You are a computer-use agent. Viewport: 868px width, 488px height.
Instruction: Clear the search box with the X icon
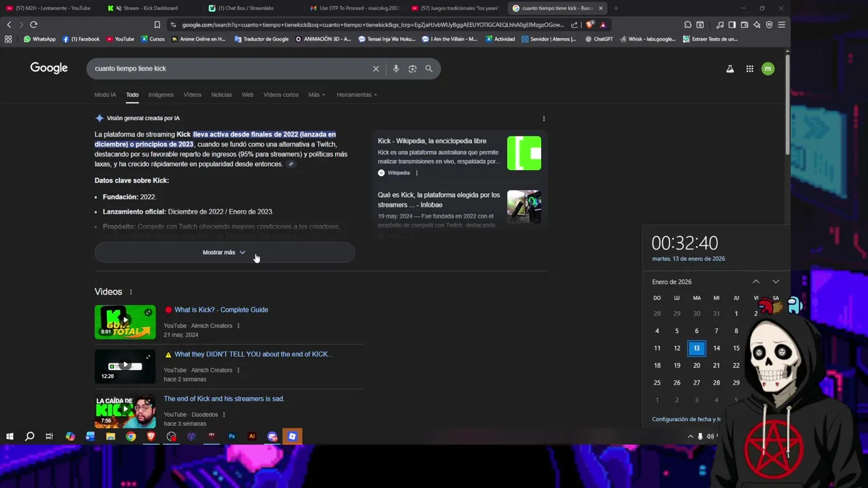pyautogui.click(x=376, y=68)
